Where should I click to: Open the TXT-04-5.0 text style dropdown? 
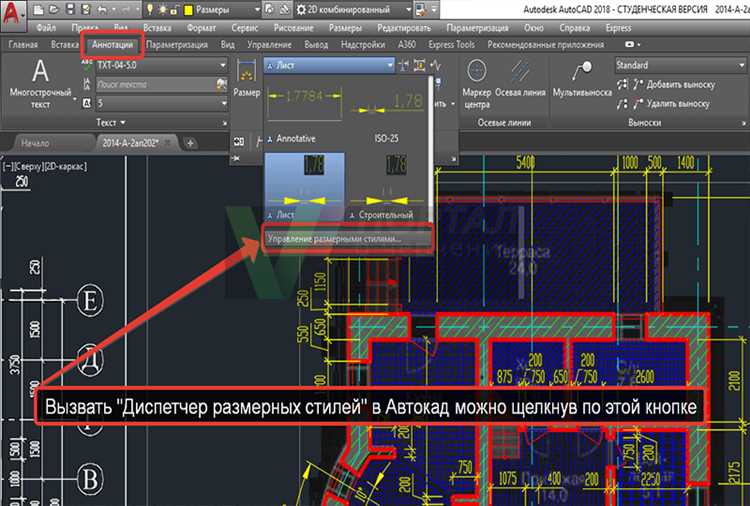point(162,65)
